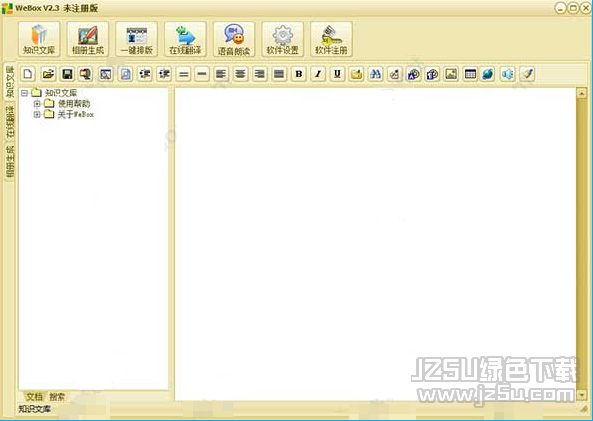Open the 在线翻译 large toolbar button
The width and height of the screenshot is (593, 421).
(185, 39)
